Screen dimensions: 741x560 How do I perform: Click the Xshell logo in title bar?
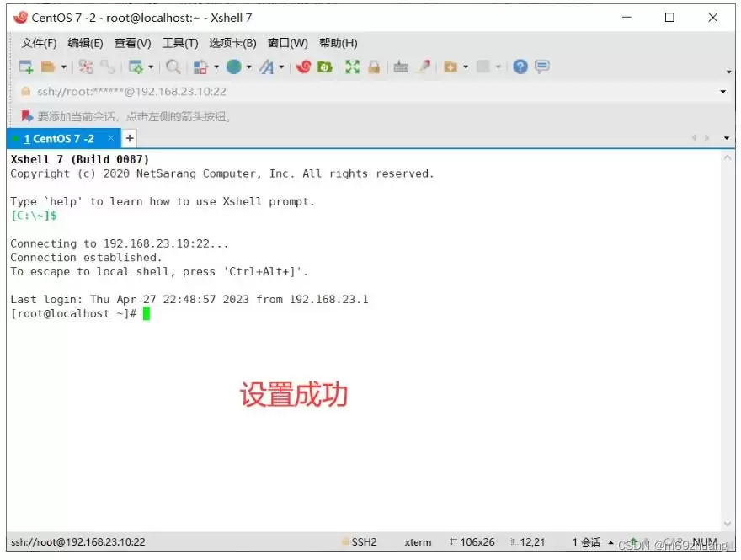(20, 18)
